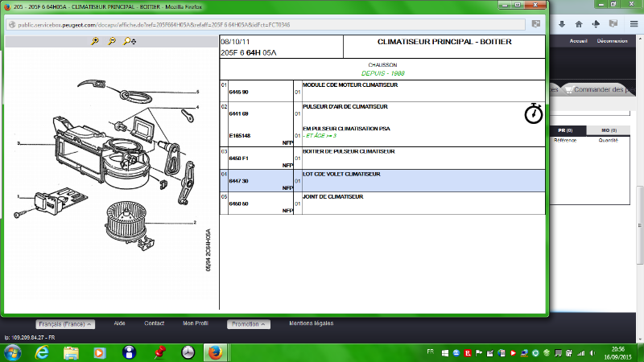The height and width of the screenshot is (362, 644).
Task: Click the Firefox taskbar button
Action: click(x=215, y=352)
